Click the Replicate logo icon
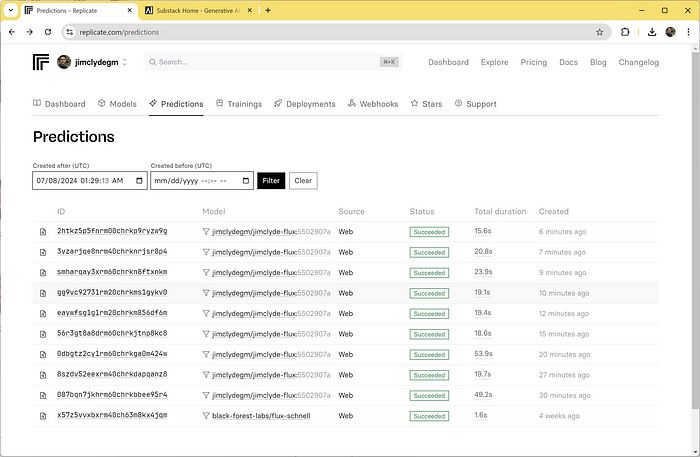The width and height of the screenshot is (700, 457). pyautogui.click(x=40, y=62)
